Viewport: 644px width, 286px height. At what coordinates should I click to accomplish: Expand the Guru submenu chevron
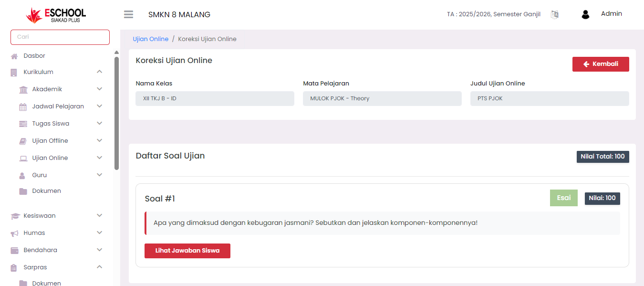[99, 175]
